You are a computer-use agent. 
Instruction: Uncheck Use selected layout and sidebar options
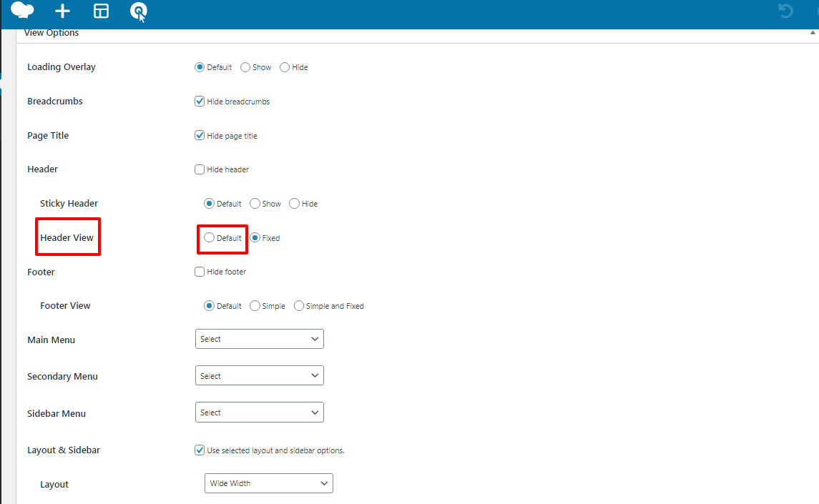pyautogui.click(x=200, y=450)
